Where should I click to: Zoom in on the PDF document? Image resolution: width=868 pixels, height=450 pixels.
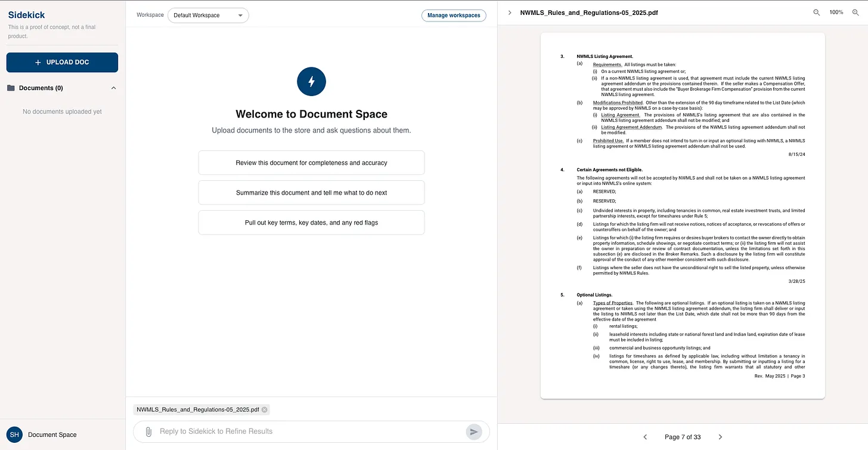tap(854, 12)
